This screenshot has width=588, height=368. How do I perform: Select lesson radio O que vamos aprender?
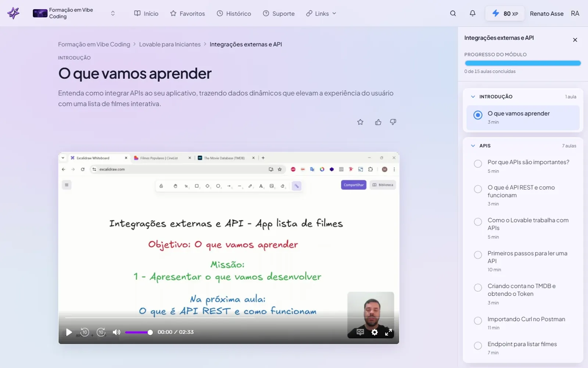[478, 115]
